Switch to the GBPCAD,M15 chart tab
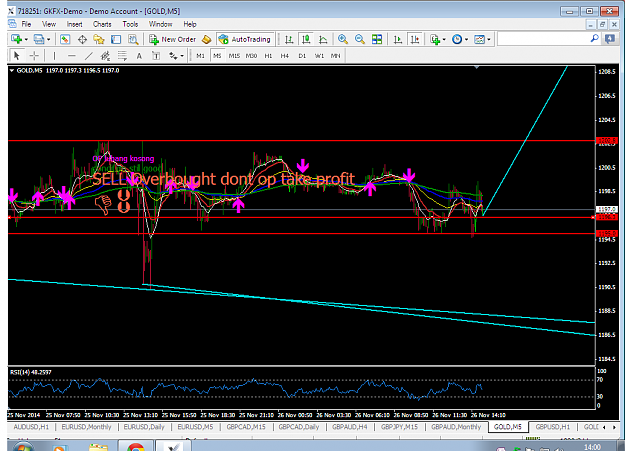 [246, 427]
